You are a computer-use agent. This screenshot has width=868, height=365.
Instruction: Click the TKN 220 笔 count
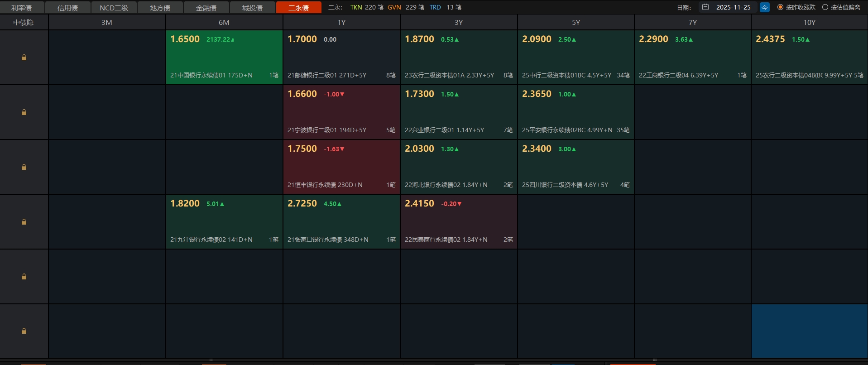[x=367, y=7]
